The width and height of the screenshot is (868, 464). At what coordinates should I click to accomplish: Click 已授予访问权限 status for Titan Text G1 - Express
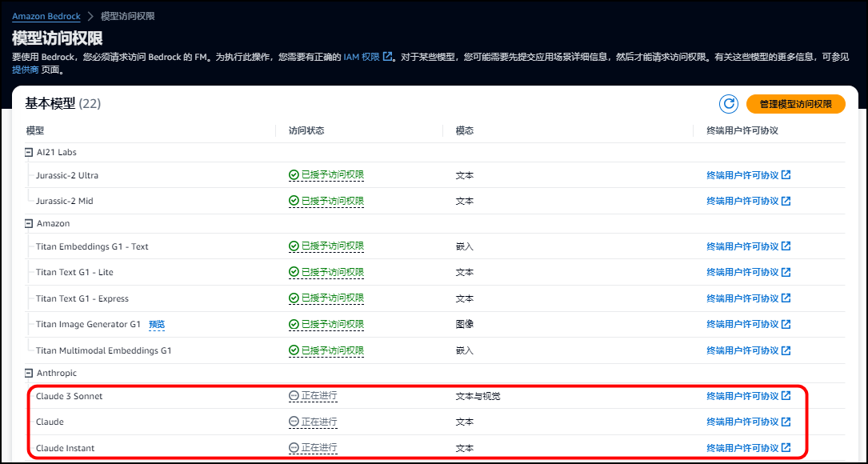coord(326,298)
